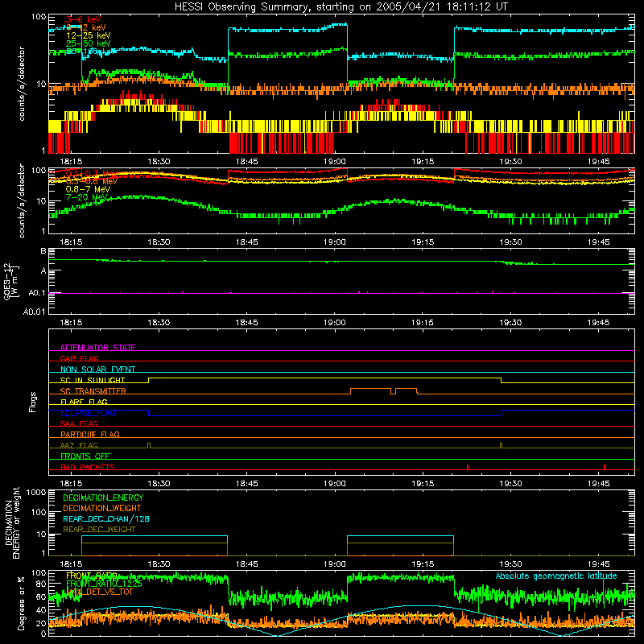Select the PARTICLE_FLAG label
This screenshot has width=644, height=644.
[90, 434]
